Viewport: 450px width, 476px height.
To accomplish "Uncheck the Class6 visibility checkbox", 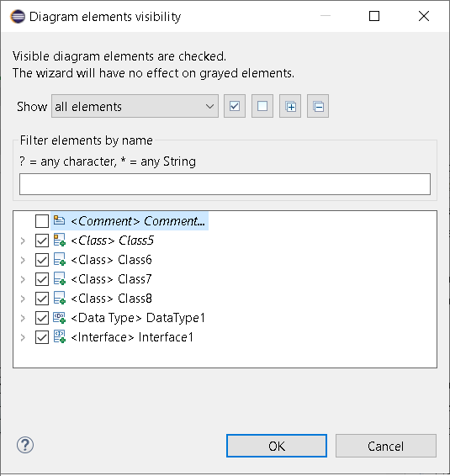I will pyautogui.click(x=42, y=260).
